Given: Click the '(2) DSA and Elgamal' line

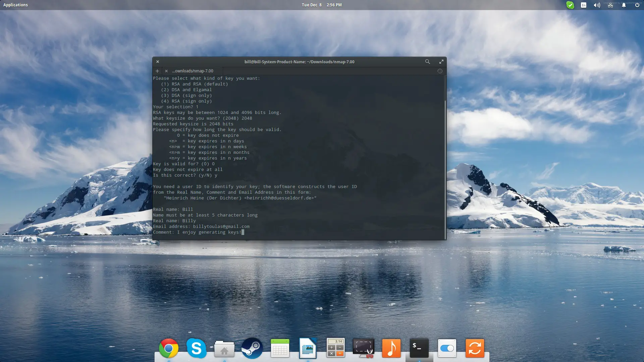Looking at the screenshot, I should (x=186, y=90).
